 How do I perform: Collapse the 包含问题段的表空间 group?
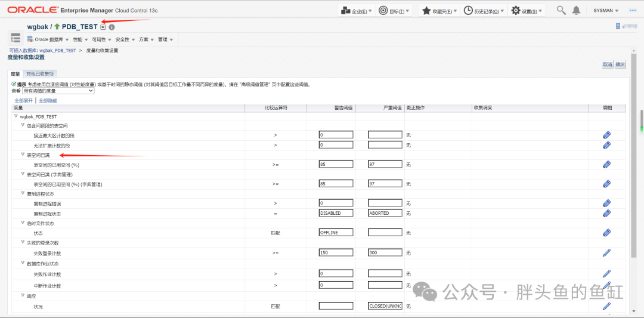click(x=23, y=125)
